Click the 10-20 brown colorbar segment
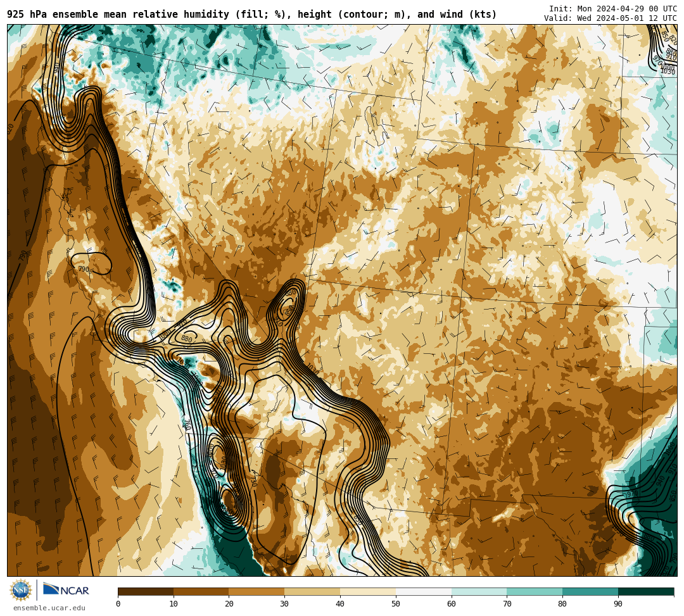 pos(201,591)
